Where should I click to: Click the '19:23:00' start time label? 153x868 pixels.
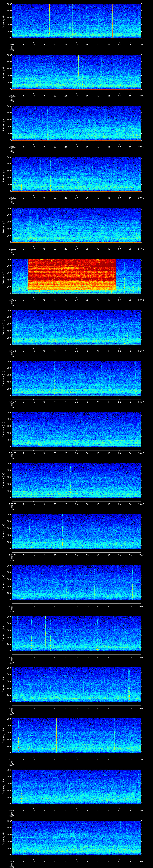click(x=12, y=402)
